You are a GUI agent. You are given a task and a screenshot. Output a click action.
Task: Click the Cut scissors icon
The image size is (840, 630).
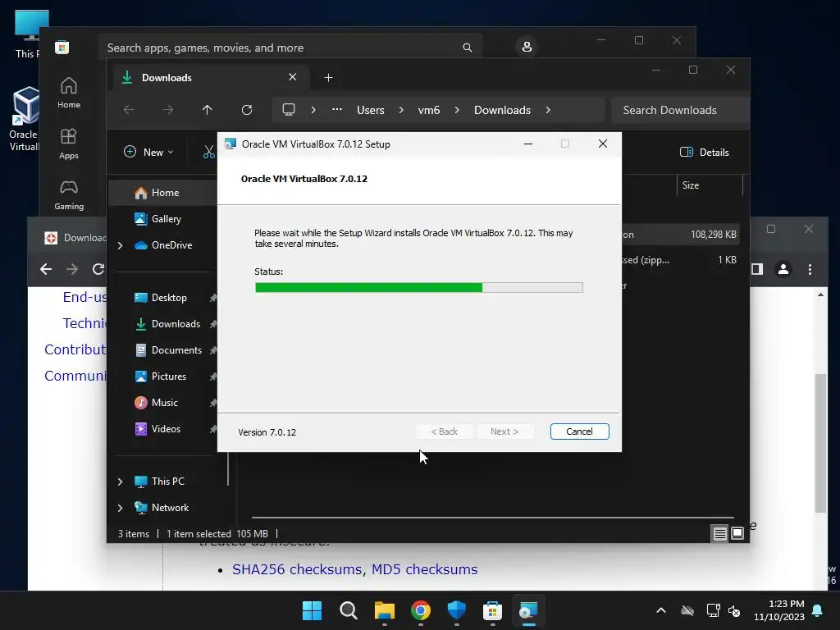pos(208,152)
